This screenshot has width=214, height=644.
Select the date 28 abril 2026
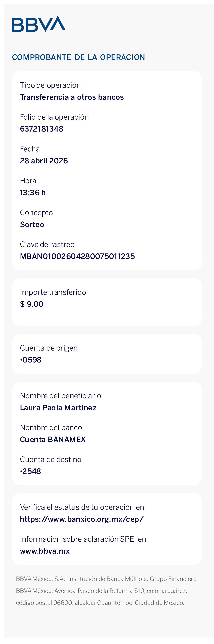pyautogui.click(x=44, y=161)
